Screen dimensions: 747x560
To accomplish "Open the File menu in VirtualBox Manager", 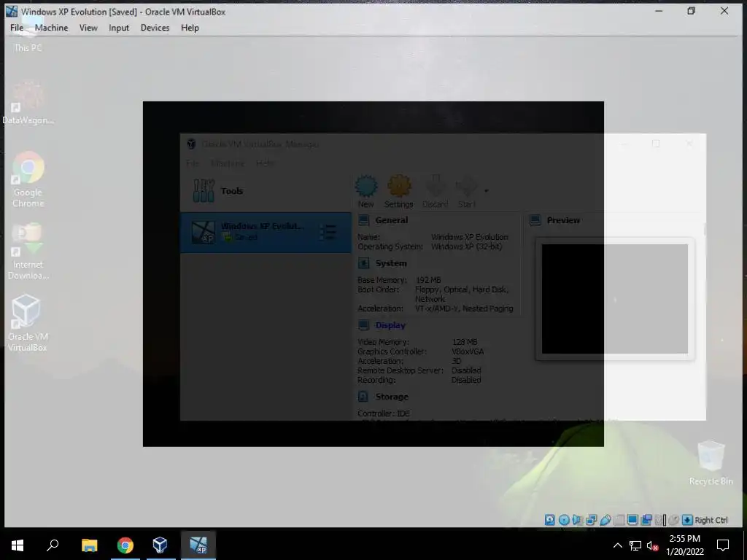I will click(x=193, y=163).
